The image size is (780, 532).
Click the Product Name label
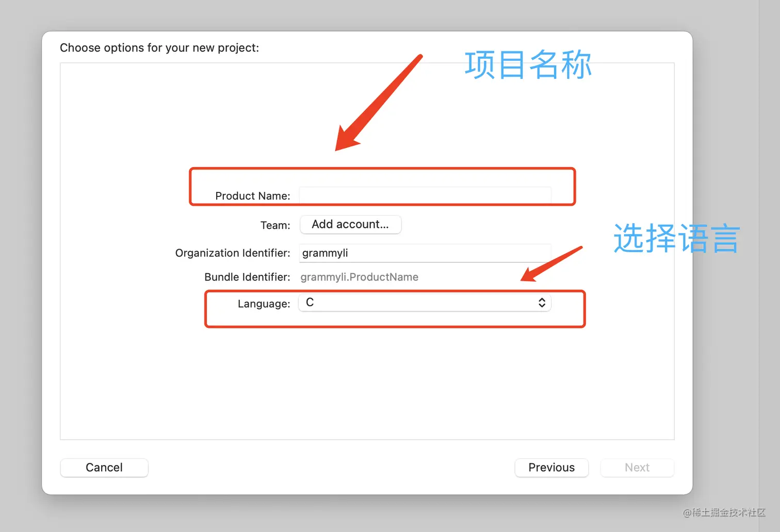[252, 196]
